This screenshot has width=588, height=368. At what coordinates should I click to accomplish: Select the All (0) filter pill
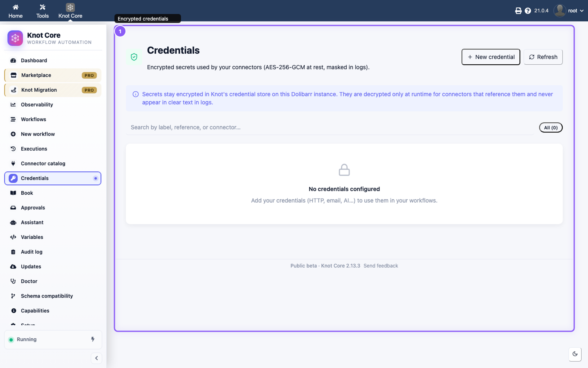coord(551,128)
